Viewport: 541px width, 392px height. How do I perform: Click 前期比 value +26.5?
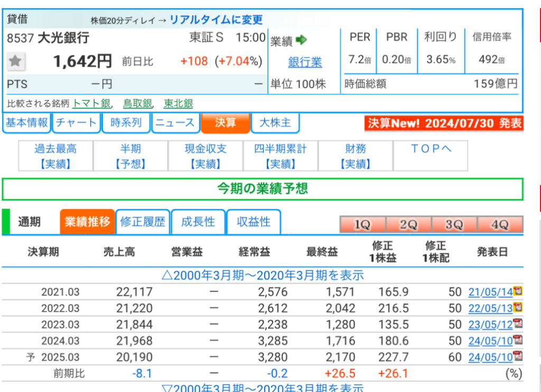pos(340,374)
